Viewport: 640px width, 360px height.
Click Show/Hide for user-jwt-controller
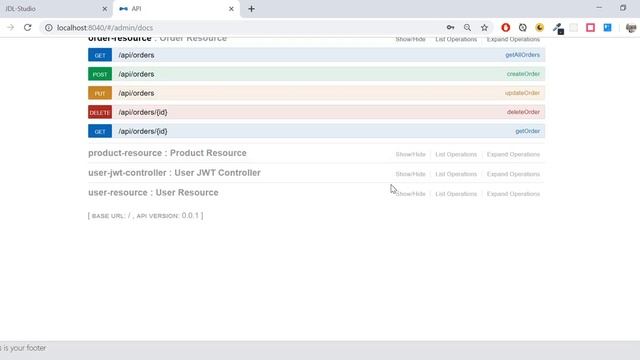click(410, 174)
